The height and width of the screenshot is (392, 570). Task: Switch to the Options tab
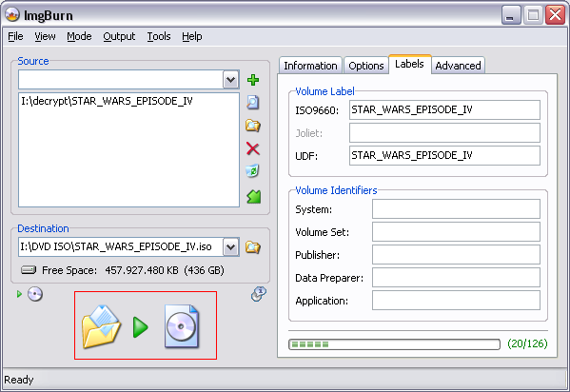[x=366, y=66]
